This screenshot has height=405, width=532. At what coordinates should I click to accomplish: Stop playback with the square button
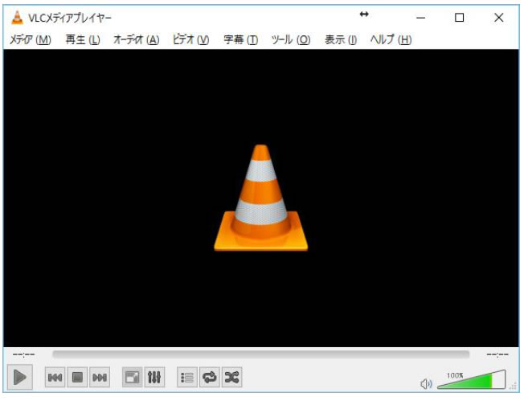pos(77,377)
